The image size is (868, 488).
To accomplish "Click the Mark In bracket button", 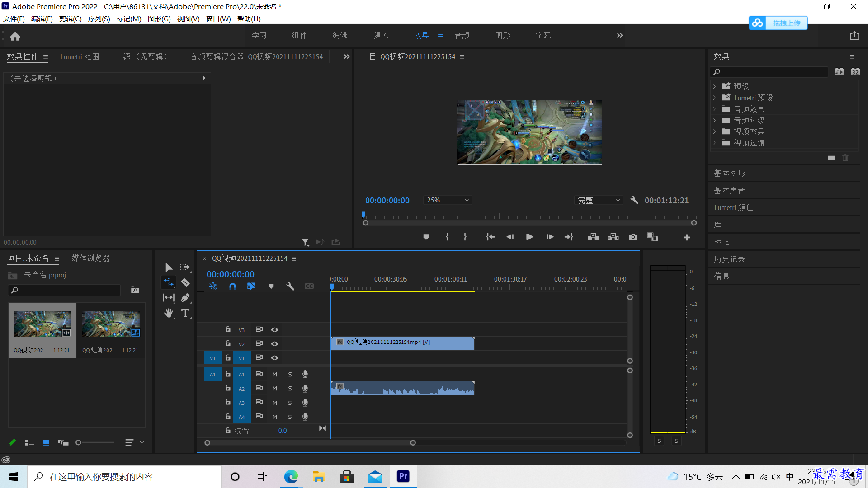I will point(447,237).
